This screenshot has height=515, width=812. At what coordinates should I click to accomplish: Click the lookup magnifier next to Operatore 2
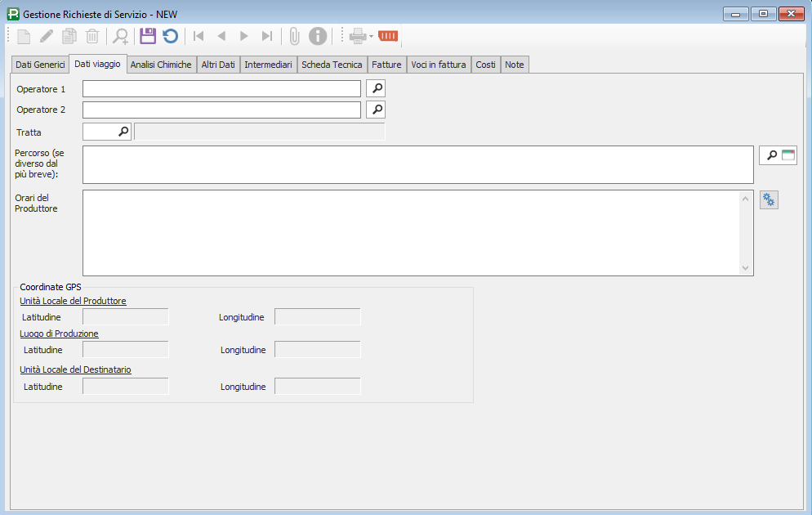tap(376, 110)
